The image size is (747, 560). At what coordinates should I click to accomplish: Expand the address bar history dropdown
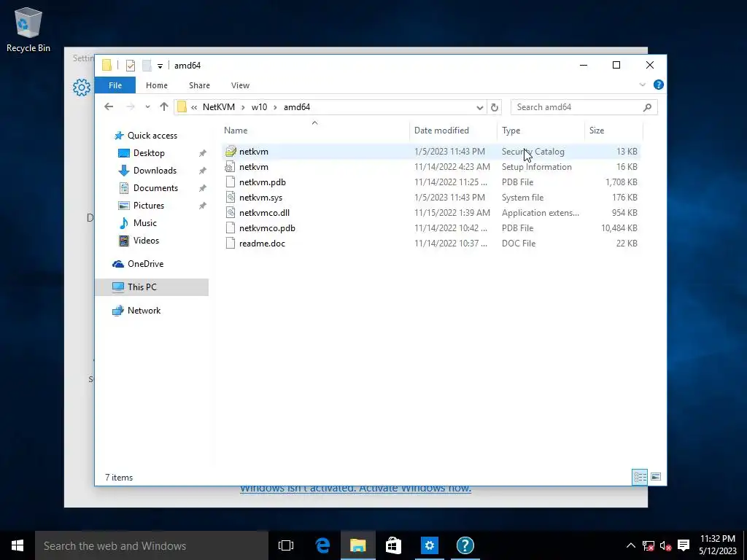(480, 108)
